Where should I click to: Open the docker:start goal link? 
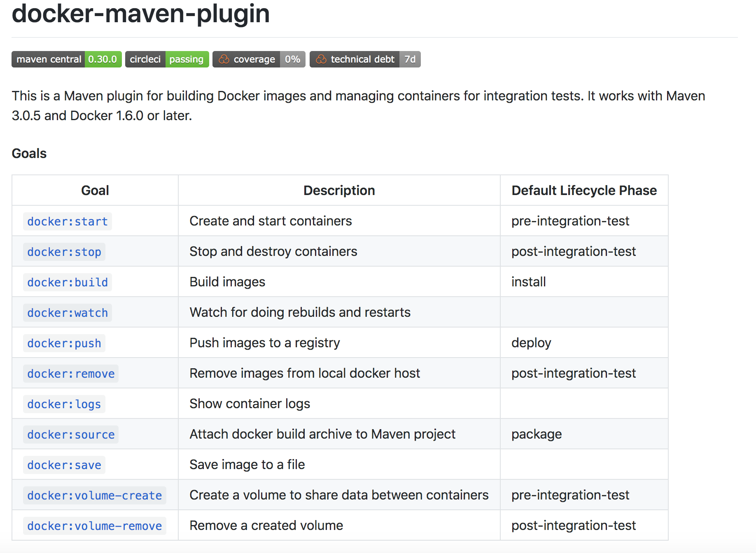coord(68,221)
